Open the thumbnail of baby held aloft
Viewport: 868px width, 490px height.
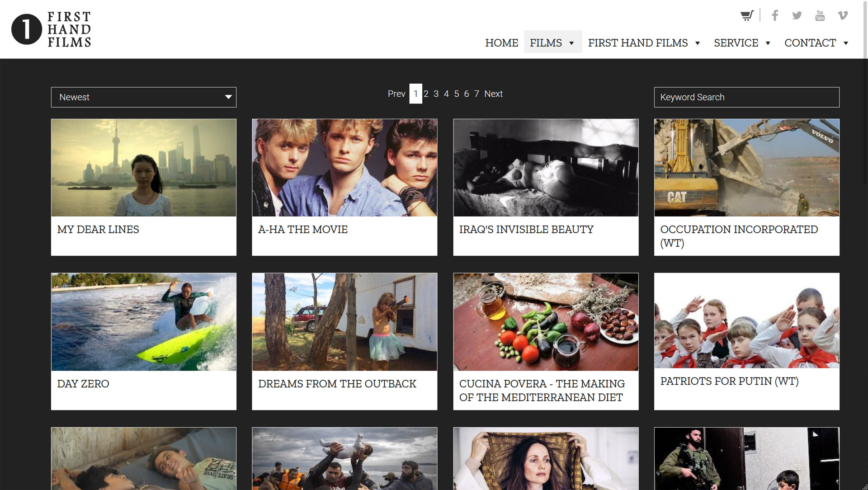(x=344, y=458)
